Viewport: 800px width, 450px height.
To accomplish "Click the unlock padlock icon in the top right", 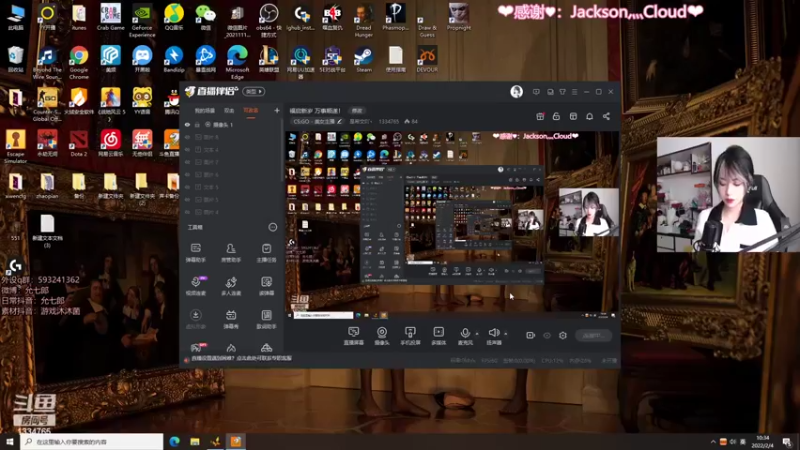I will pos(556,116).
